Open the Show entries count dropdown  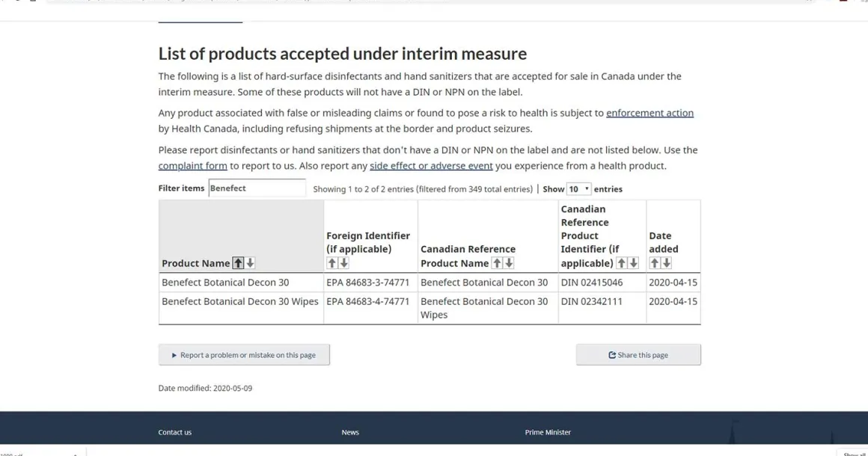[x=578, y=189]
